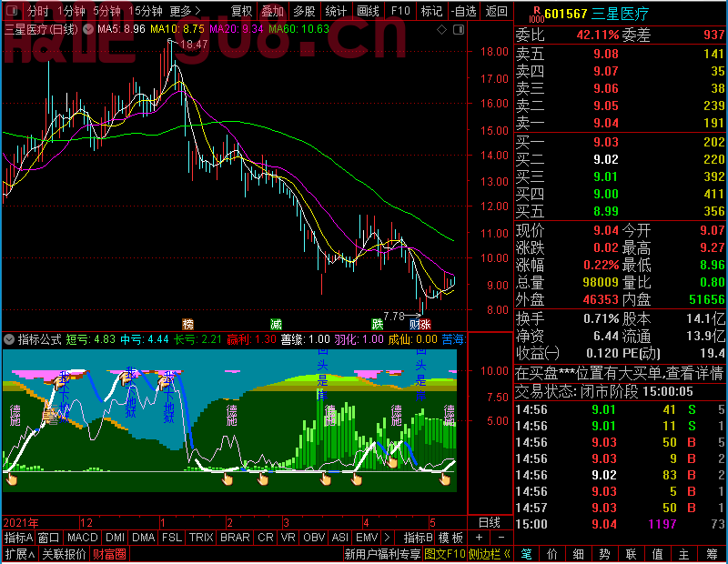Show more indicators with the > arrow
This screenshot has height=564, width=728.
pyautogui.click(x=388, y=538)
